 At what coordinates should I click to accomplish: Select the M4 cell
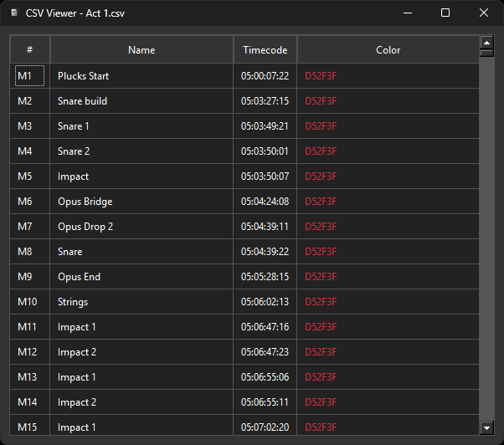tap(30, 151)
